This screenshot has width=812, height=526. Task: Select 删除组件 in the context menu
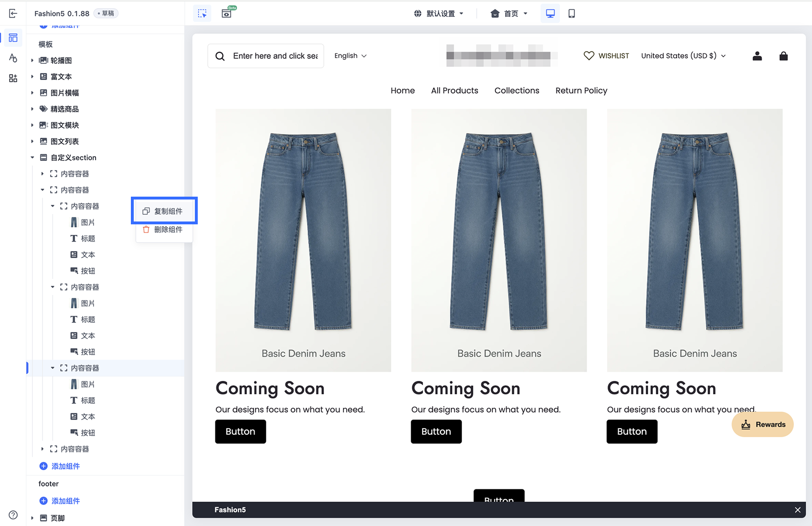tap(164, 230)
